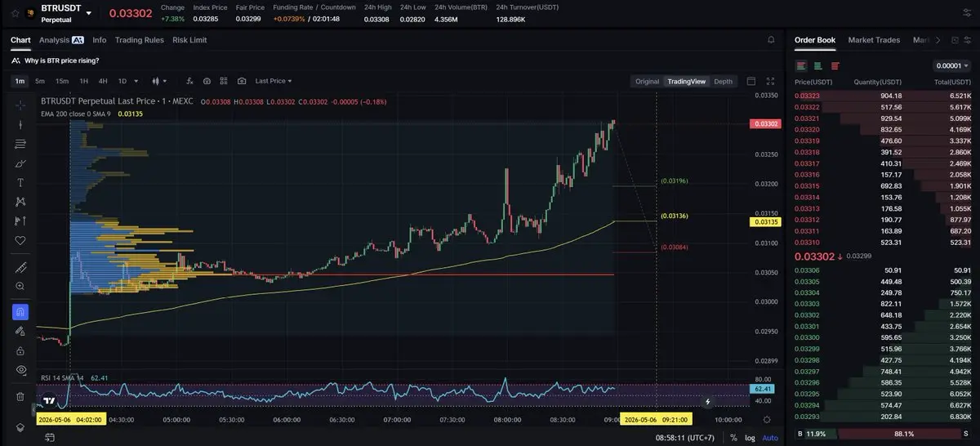Toggle the chart layout window icon
The height and width of the screenshot is (446, 980).
[751, 81]
